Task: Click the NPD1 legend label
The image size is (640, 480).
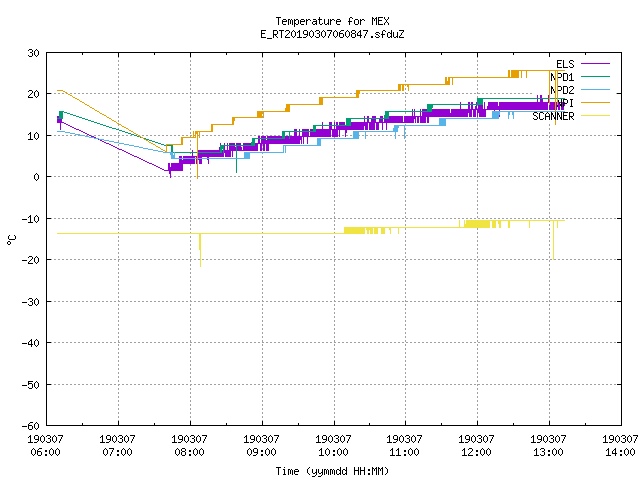Action: [562, 77]
